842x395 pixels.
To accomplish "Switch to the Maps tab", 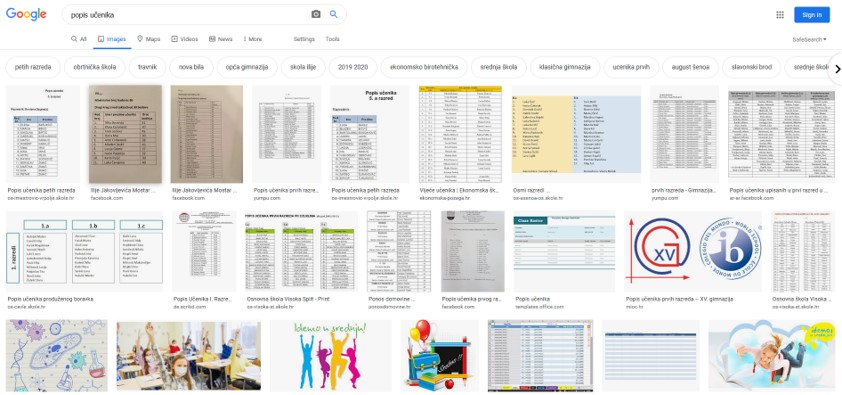I will point(149,39).
